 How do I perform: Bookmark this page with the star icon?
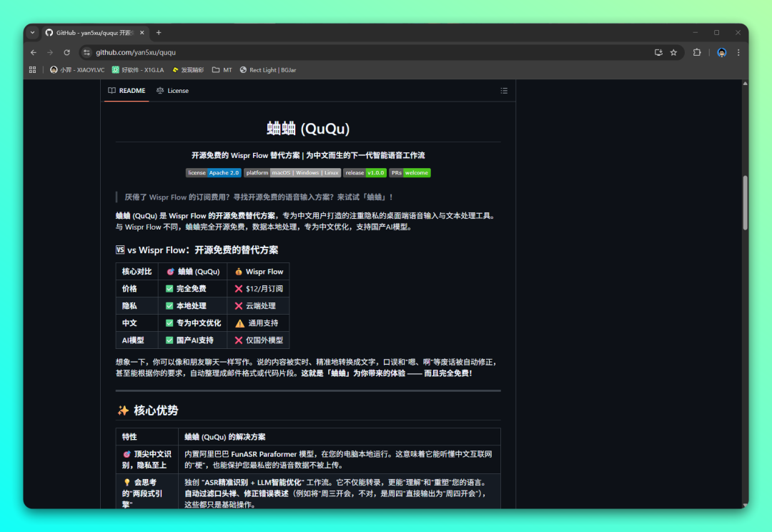coord(673,52)
